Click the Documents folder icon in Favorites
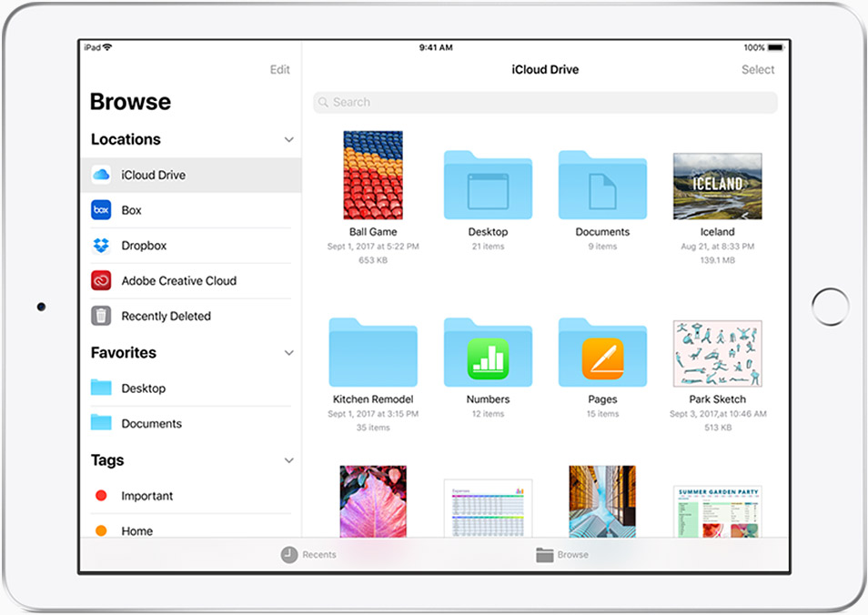This screenshot has height=615, width=868. (101, 423)
